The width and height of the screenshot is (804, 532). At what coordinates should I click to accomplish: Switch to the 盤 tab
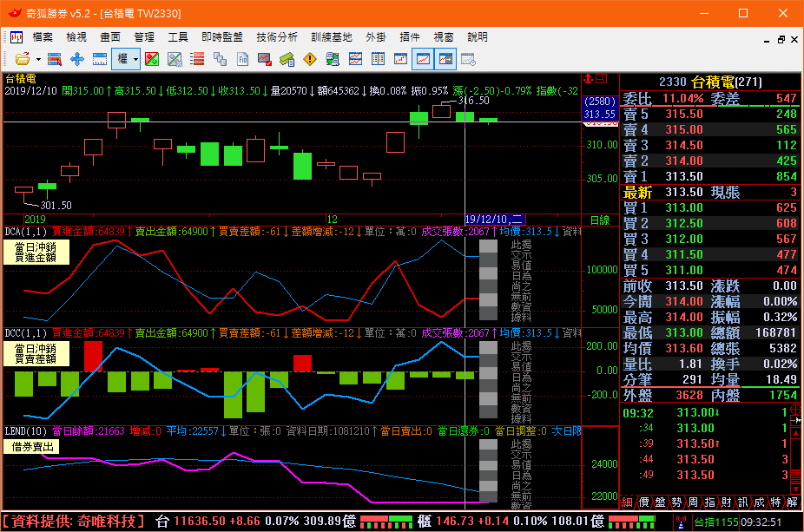point(661,502)
